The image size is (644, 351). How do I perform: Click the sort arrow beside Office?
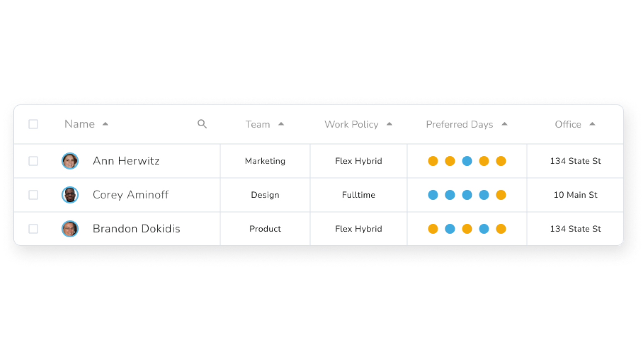592,124
